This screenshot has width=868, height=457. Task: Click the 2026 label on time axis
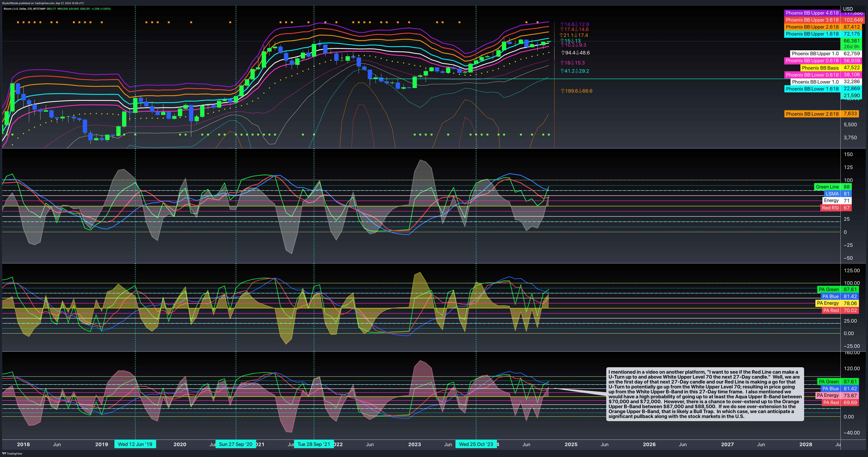(x=649, y=444)
